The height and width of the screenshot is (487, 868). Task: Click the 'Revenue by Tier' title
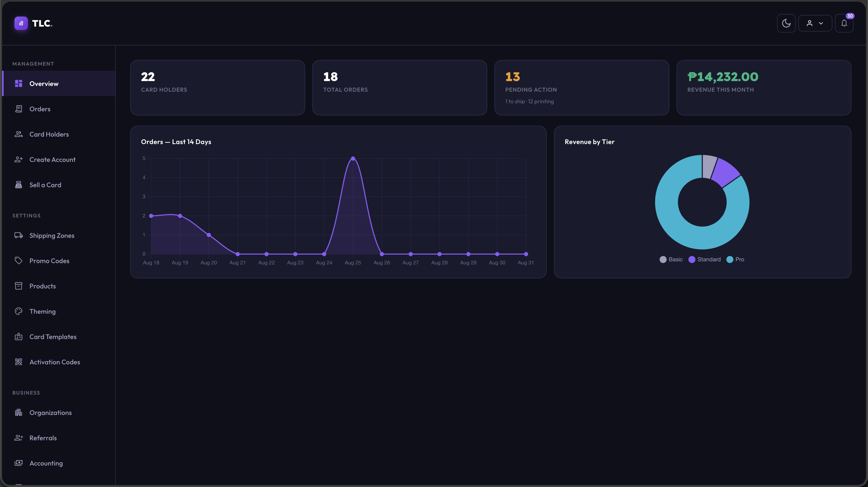pyautogui.click(x=589, y=142)
